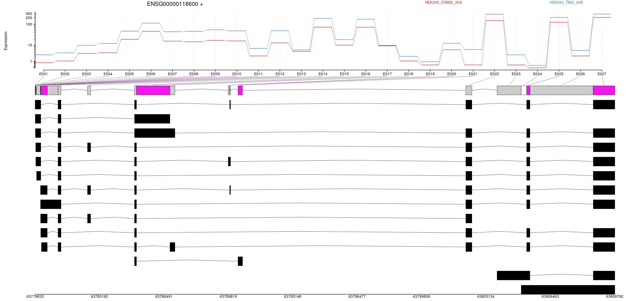The image size is (644, 301).
Task: Select exon label E017
Action: click(x=387, y=74)
